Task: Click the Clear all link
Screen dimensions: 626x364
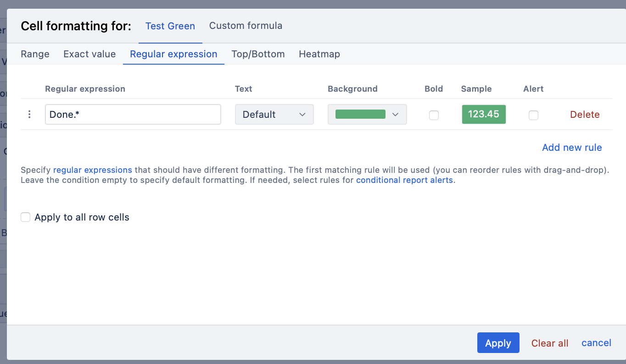Action: (x=550, y=343)
